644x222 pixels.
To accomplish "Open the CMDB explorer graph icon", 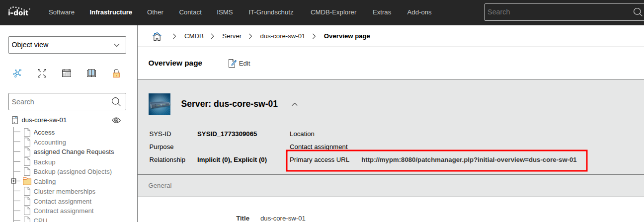I will [17, 74].
